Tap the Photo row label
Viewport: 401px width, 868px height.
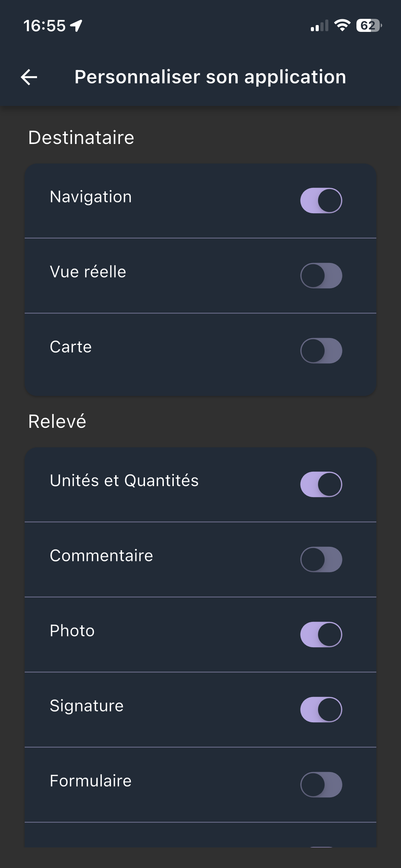tap(72, 631)
